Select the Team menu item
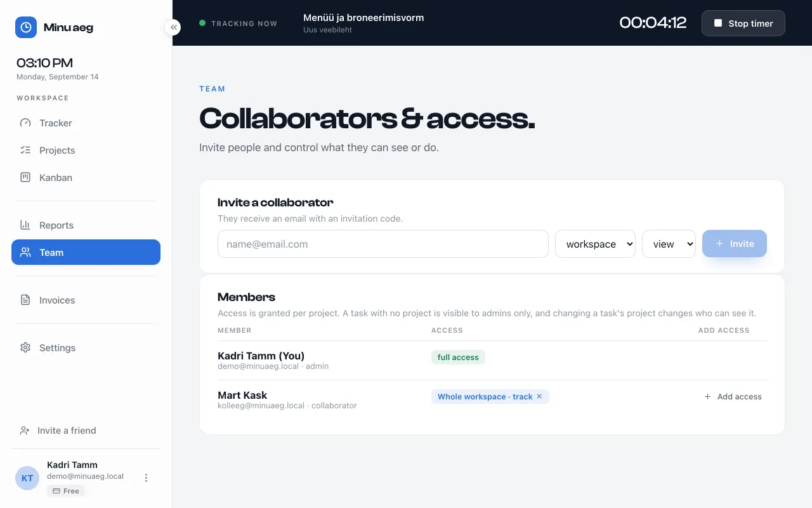The height and width of the screenshot is (508, 812). (86, 252)
